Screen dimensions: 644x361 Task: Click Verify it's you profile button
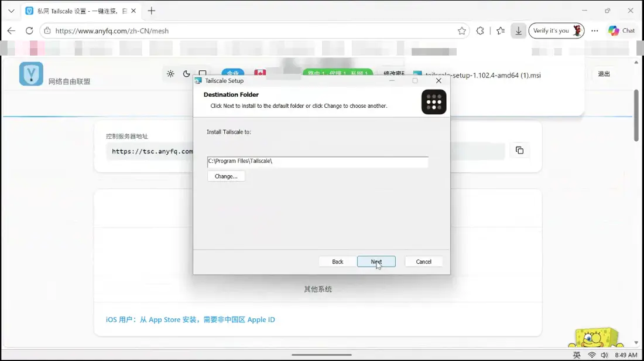click(557, 31)
